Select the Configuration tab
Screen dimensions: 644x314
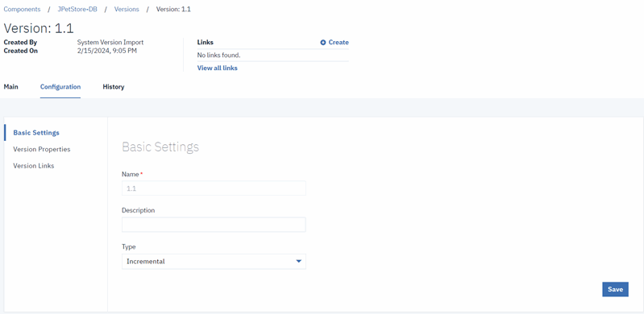point(60,87)
